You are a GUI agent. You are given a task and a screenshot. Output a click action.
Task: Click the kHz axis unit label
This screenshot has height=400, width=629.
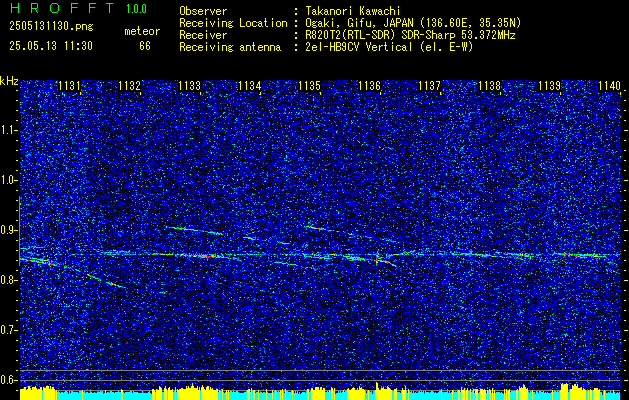tap(9, 81)
